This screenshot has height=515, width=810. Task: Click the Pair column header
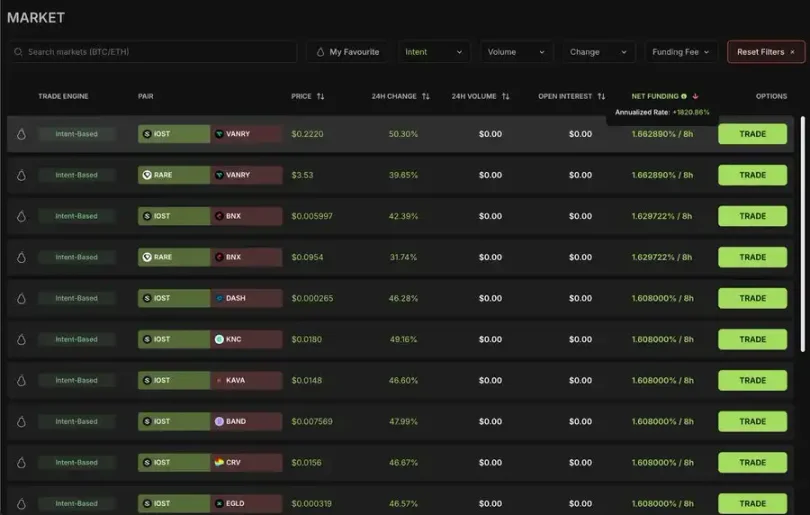click(146, 96)
